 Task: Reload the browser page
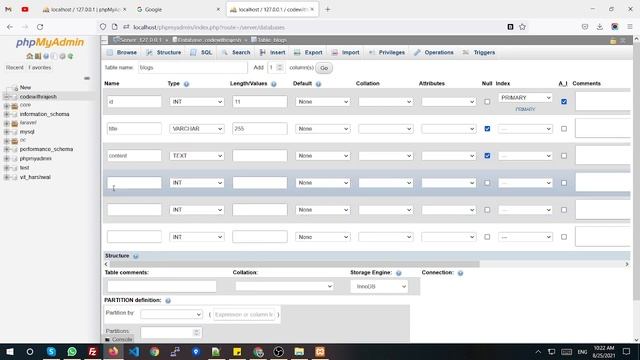[40, 27]
